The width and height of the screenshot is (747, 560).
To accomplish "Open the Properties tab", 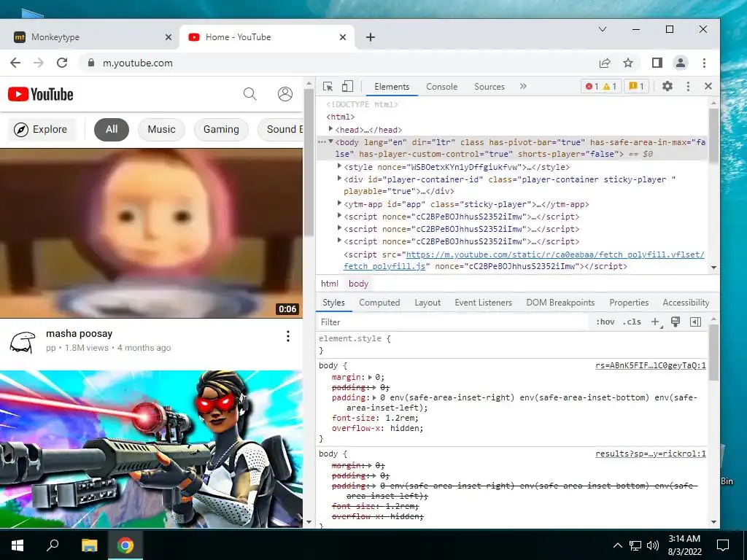I will point(629,303).
